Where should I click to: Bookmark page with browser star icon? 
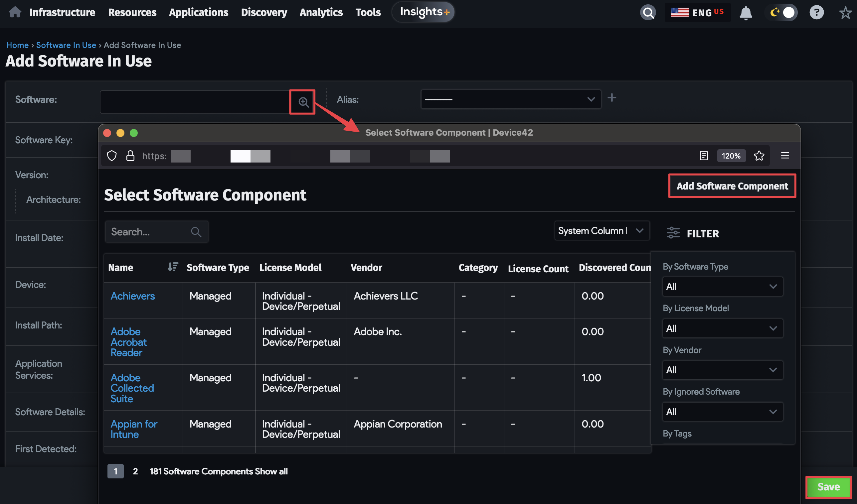[759, 156]
